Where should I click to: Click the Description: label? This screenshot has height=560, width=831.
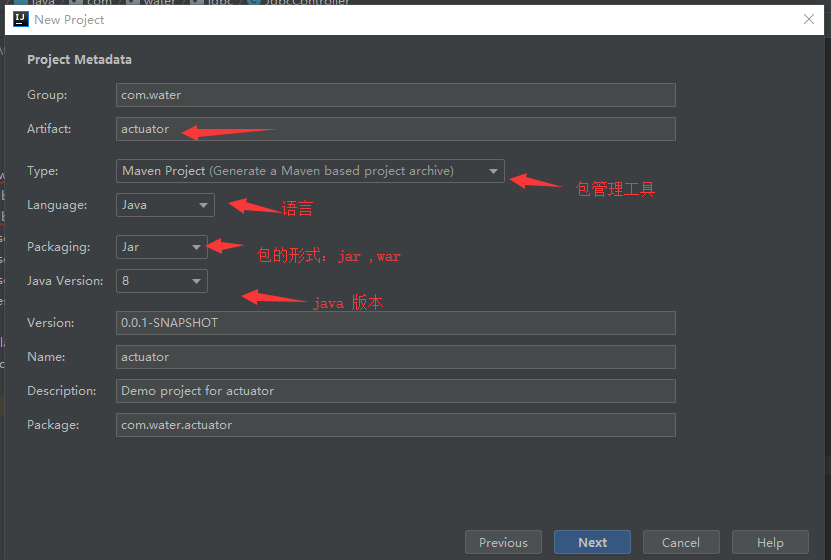61,390
